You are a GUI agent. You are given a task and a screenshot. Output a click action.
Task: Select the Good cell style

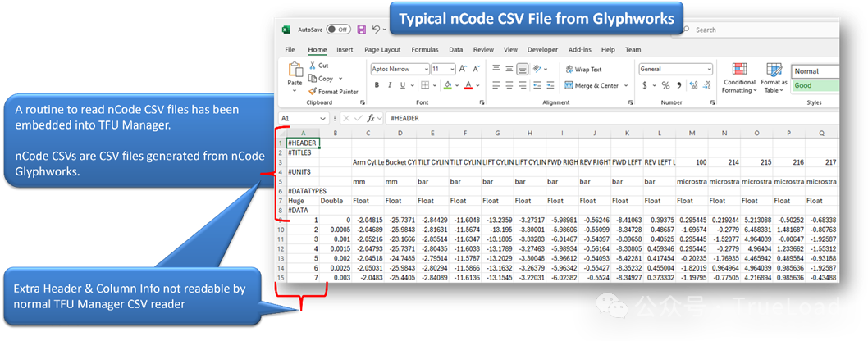[815, 86]
